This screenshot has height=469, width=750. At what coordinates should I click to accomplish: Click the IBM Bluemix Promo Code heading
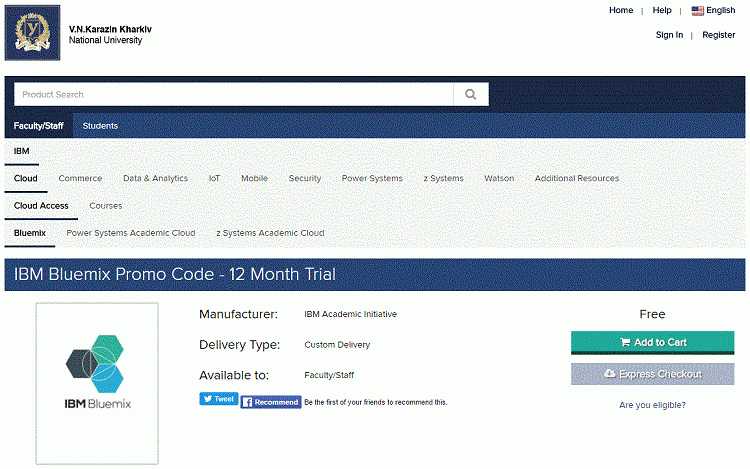[x=175, y=274]
